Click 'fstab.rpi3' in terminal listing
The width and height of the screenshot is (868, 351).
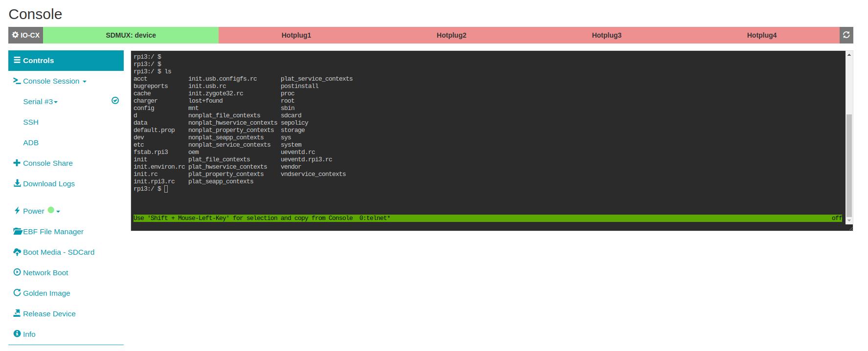[x=151, y=152]
